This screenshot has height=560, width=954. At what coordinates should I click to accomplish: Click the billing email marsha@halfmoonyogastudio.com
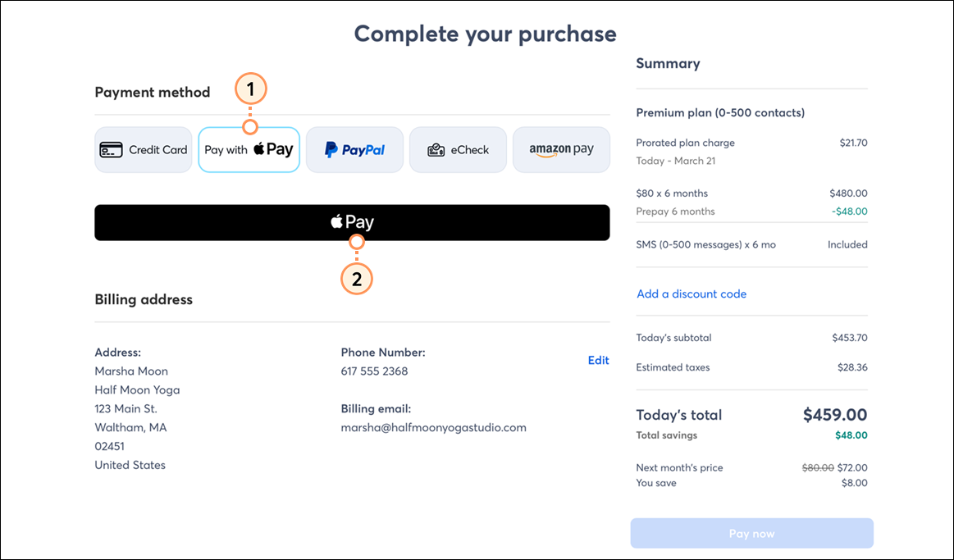tap(433, 427)
